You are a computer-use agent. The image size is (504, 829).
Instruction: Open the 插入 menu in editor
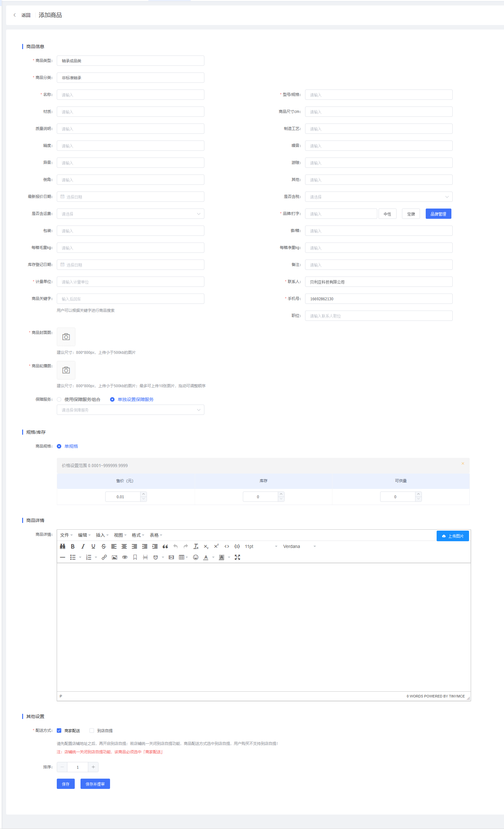[102, 535]
